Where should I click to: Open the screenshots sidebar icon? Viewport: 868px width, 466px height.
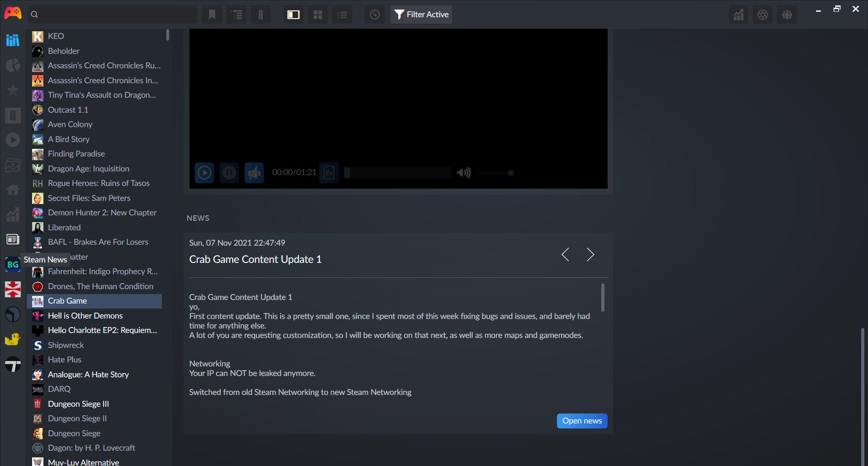click(x=13, y=165)
